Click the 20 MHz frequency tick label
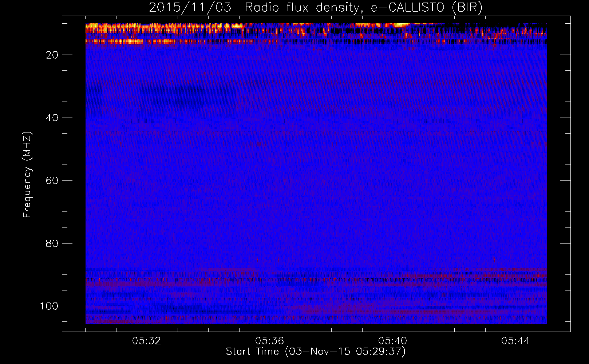 [x=52, y=55]
